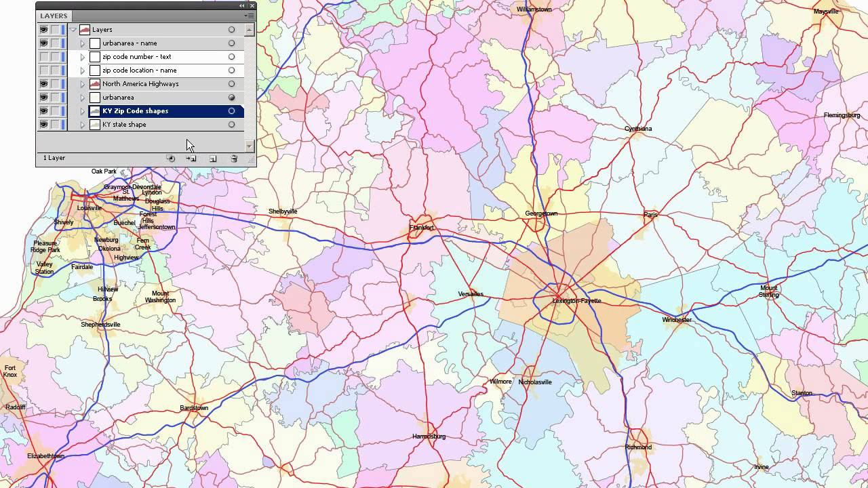Click the Versailles label on the map
Image resolution: width=868 pixels, height=488 pixels.
coord(471,294)
